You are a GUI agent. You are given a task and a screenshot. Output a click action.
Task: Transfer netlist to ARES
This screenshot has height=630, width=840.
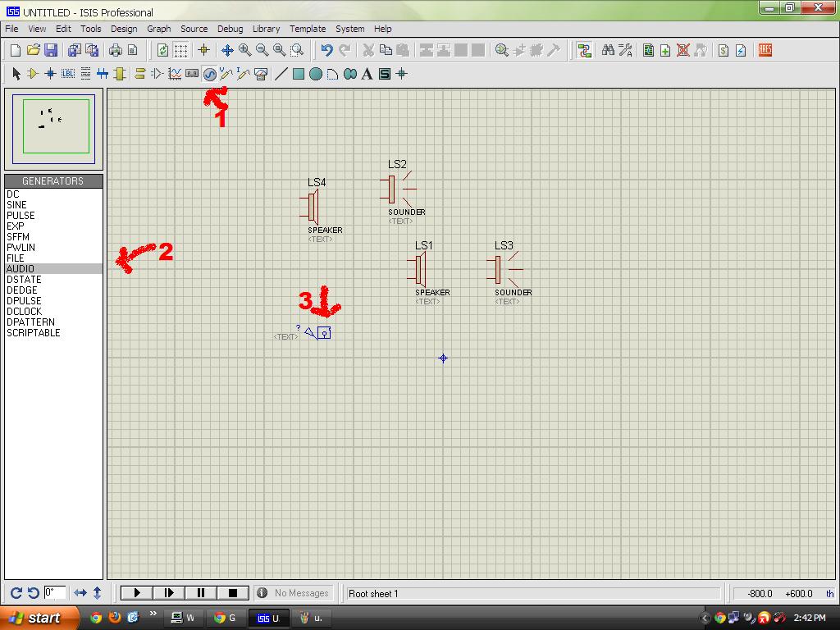pos(765,50)
